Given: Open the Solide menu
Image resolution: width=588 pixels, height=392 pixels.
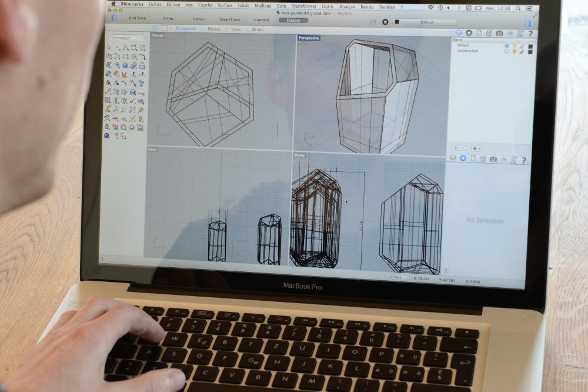Looking at the screenshot, I should tap(243, 5).
